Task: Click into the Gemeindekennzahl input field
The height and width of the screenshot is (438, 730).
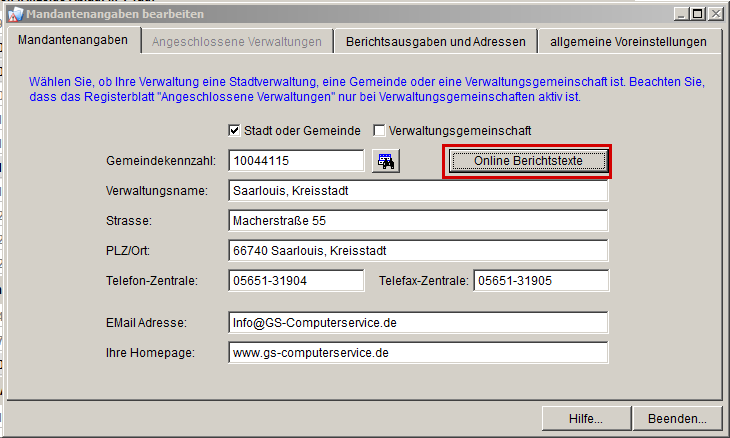Action: pos(296,161)
